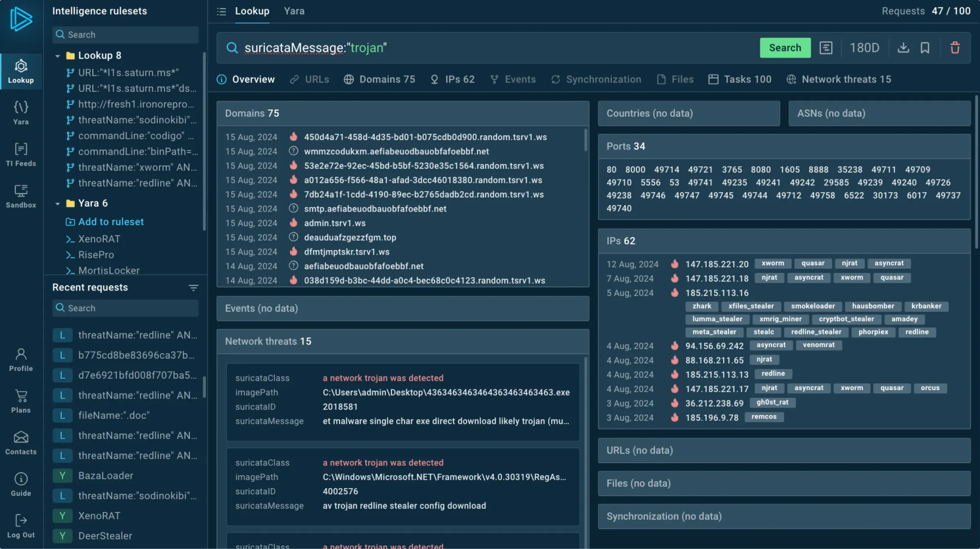980x549 pixels.
Task: Open the Guide in sidebar
Action: pos(21,484)
